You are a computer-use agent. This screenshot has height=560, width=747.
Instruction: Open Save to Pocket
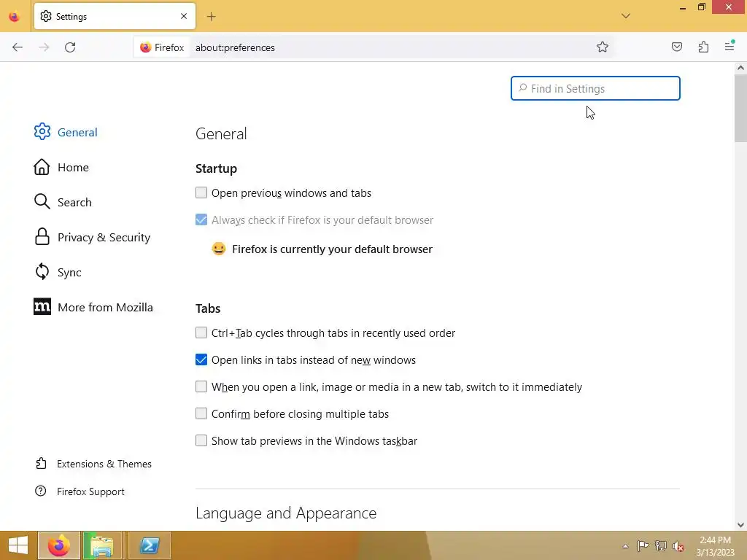click(x=677, y=47)
